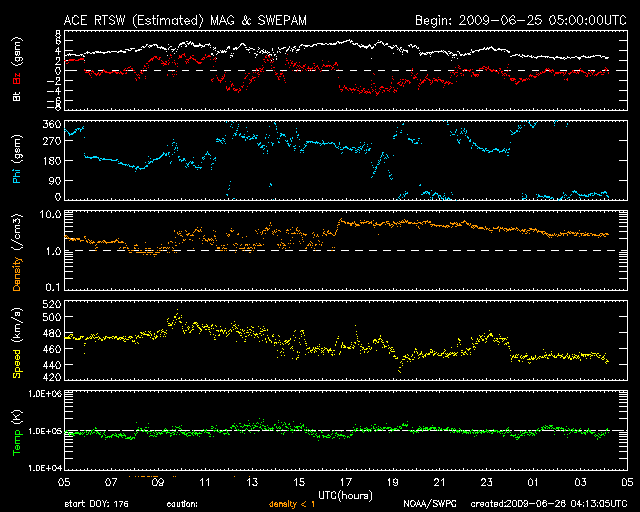Click the '1.0E+06' tick on Temp axis
Viewport: 640px width, 512px height.
coord(45,394)
